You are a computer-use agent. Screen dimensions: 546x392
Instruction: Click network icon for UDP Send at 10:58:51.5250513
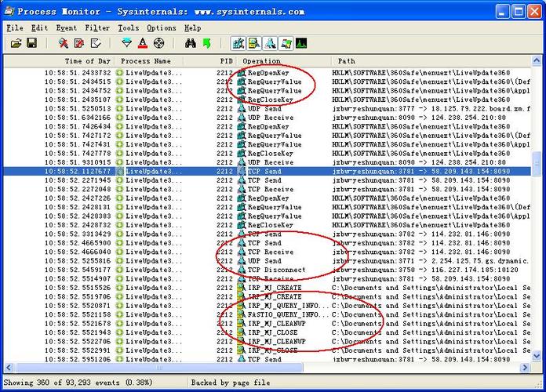click(x=242, y=109)
